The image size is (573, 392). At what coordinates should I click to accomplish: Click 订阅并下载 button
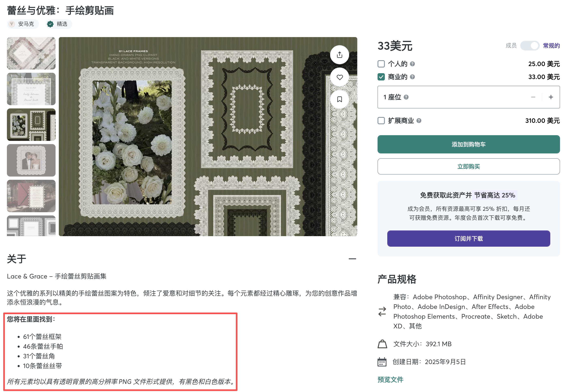[468, 238]
